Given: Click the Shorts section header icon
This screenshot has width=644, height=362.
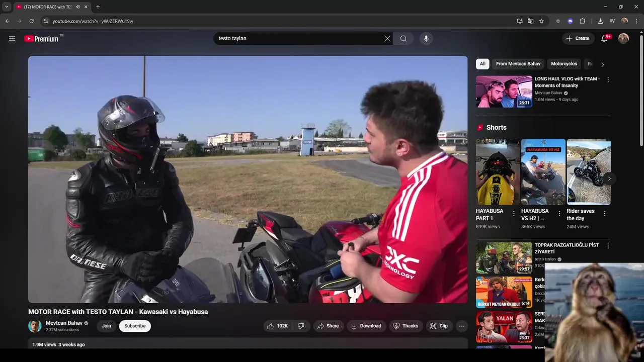Looking at the screenshot, I should point(480,128).
